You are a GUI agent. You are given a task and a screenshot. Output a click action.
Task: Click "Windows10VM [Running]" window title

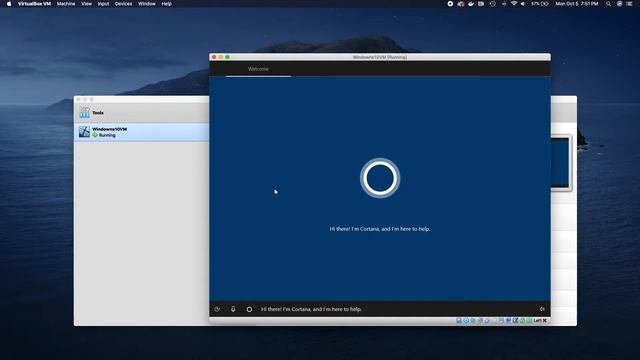coord(380,57)
